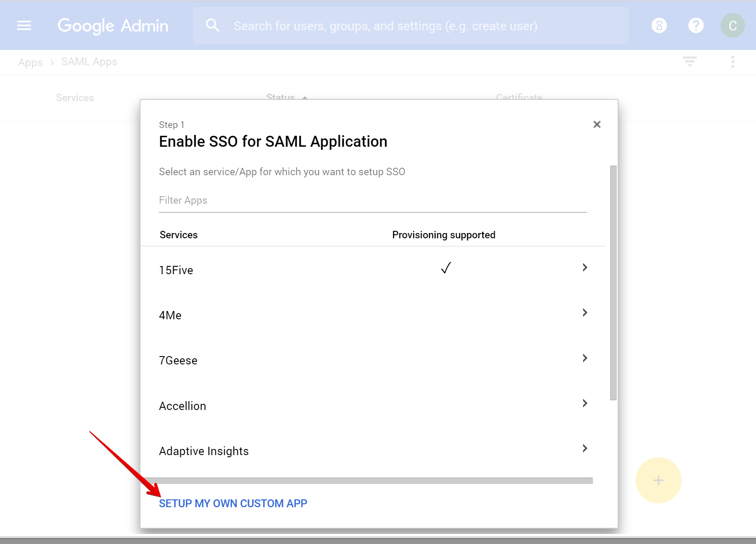Click SETUP MY OWN CUSTOM APP
The image size is (756, 544).
[x=233, y=503]
